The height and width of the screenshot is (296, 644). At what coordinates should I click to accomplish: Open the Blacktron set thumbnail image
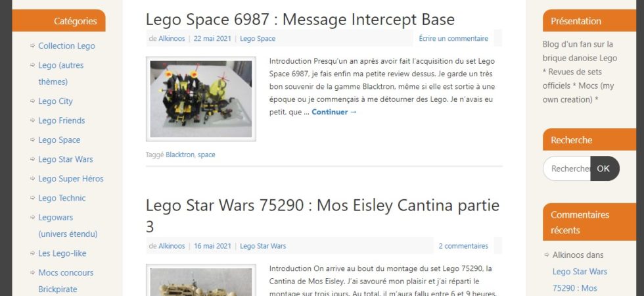(x=201, y=99)
